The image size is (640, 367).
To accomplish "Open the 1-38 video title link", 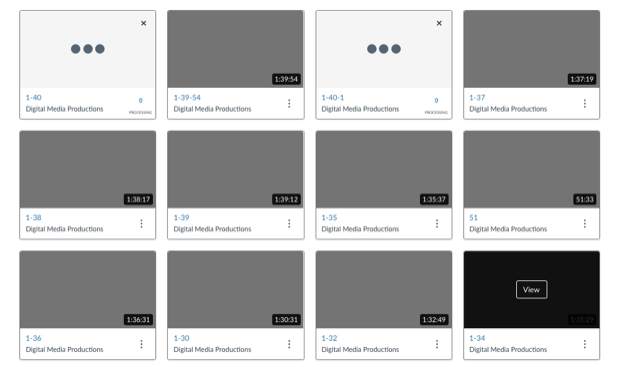I will tap(33, 218).
